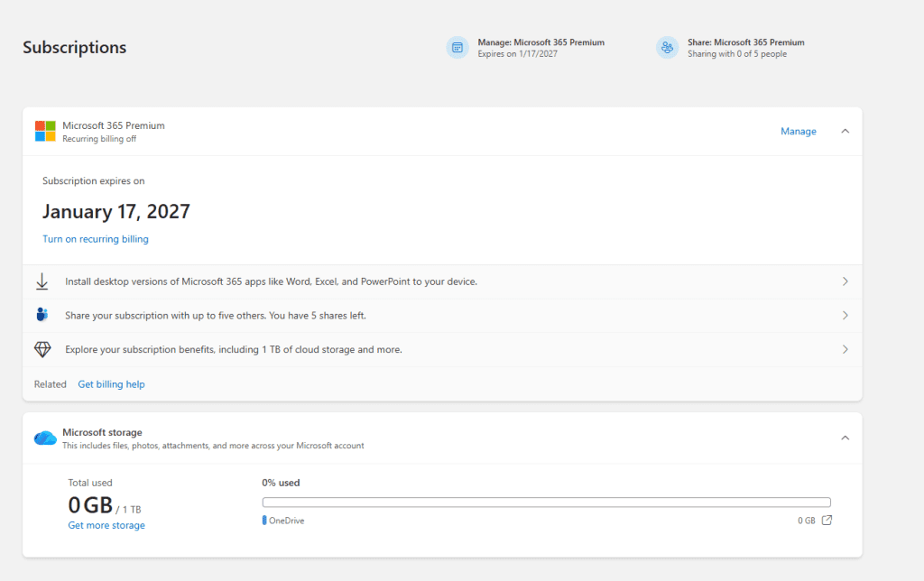Image resolution: width=924 pixels, height=581 pixels.
Task: Click the storage usage progress bar
Action: point(546,503)
